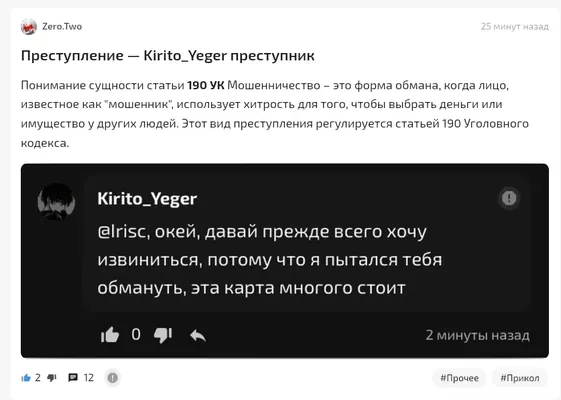Click the '25 минут назад' post timestamp
The width and height of the screenshot is (561, 400).
(514, 26)
